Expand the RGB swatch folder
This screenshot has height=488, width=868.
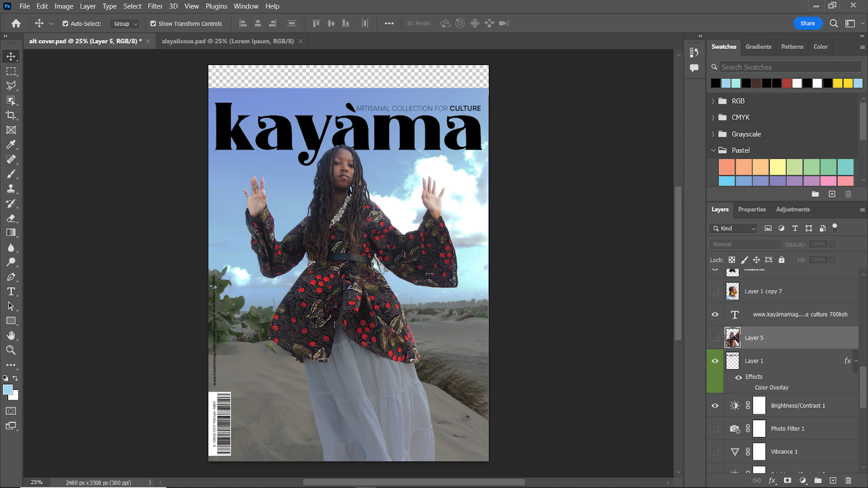713,101
